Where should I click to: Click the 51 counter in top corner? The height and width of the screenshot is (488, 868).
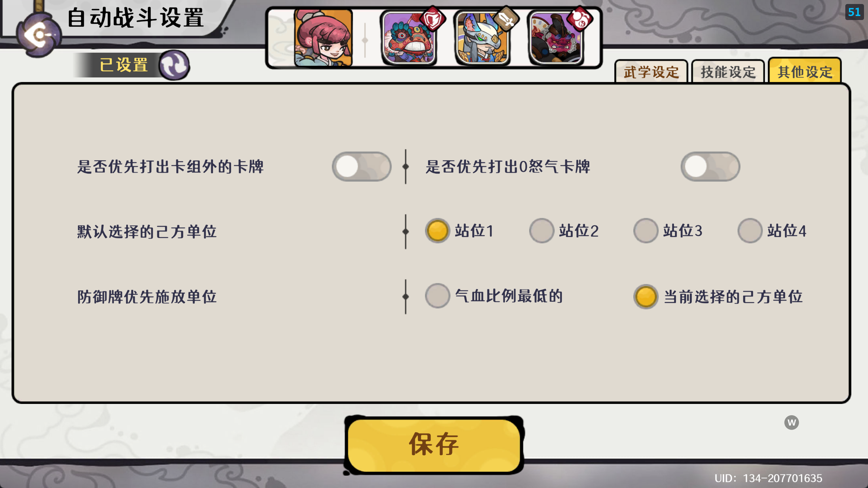pyautogui.click(x=854, y=12)
